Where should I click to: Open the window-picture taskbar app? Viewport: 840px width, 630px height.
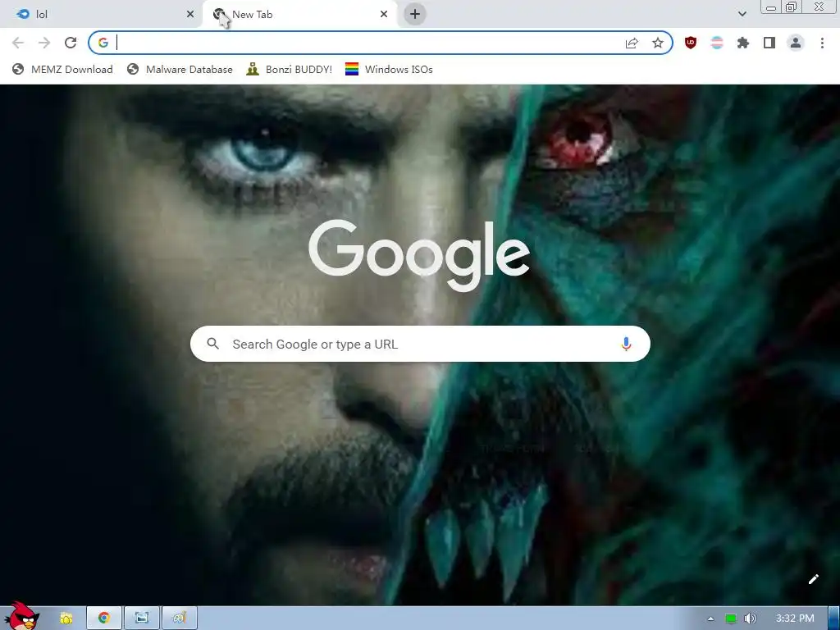coord(141,619)
